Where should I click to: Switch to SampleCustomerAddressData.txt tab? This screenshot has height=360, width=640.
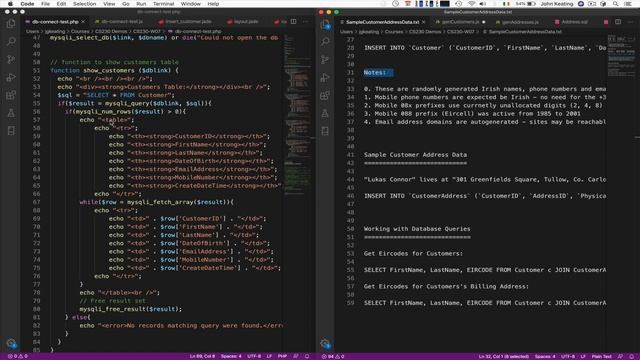(382, 22)
